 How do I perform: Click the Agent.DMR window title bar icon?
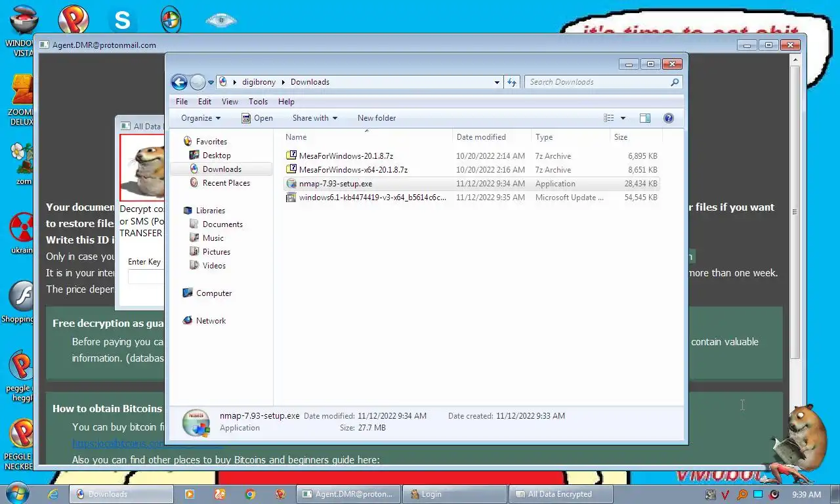[x=44, y=45]
